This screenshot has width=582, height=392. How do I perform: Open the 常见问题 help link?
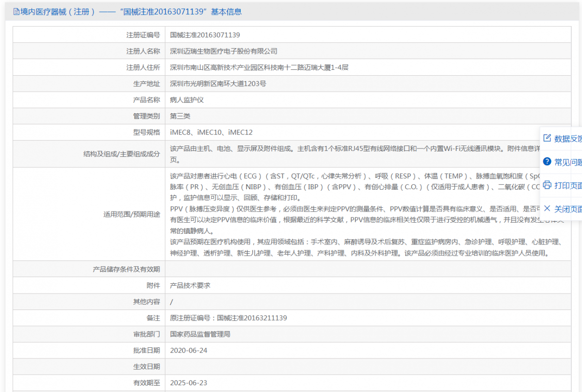pos(568,162)
